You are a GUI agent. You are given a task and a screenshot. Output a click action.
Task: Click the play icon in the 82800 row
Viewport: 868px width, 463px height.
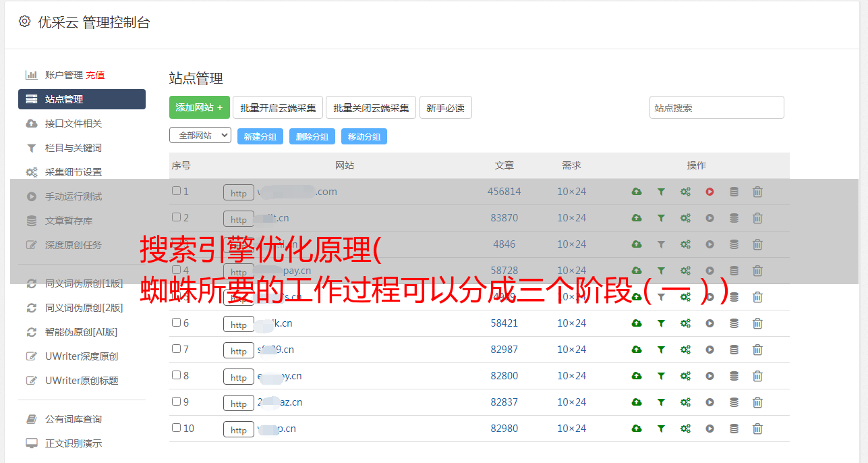point(710,376)
